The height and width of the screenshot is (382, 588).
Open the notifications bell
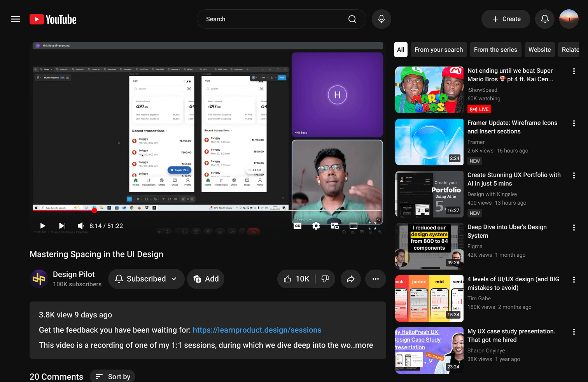(x=545, y=19)
